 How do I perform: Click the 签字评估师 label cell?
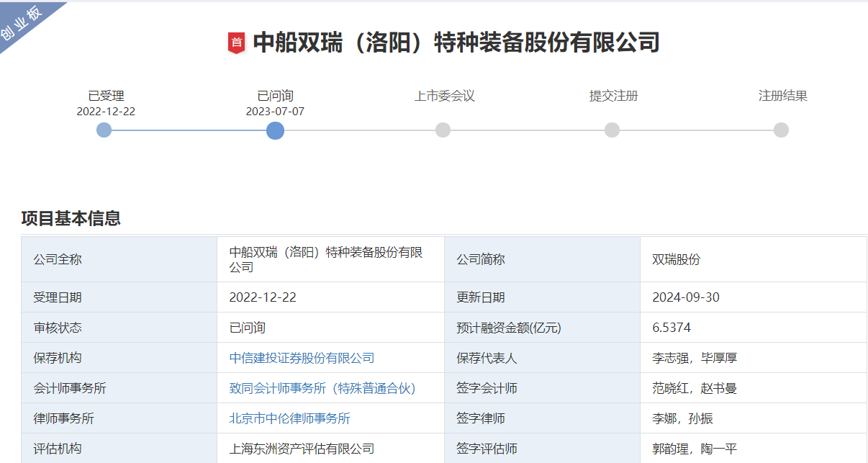542,448
